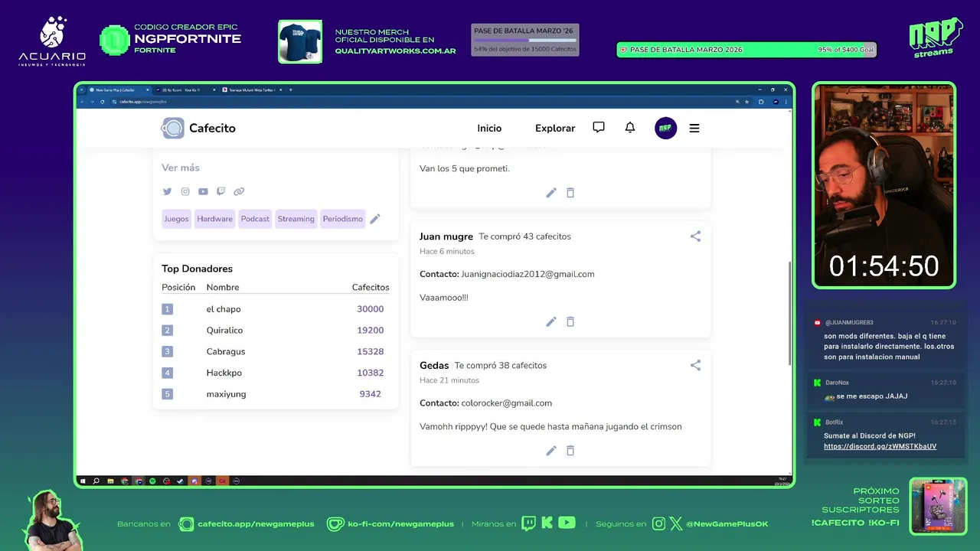
Task: Open the Instagram profile icon
Action: [x=185, y=191]
